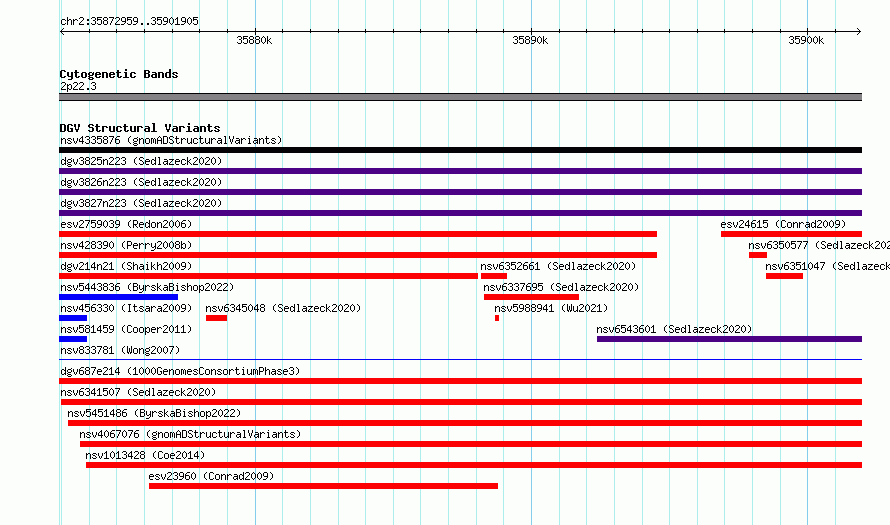Click the ruler's left end arrow

[62, 31]
